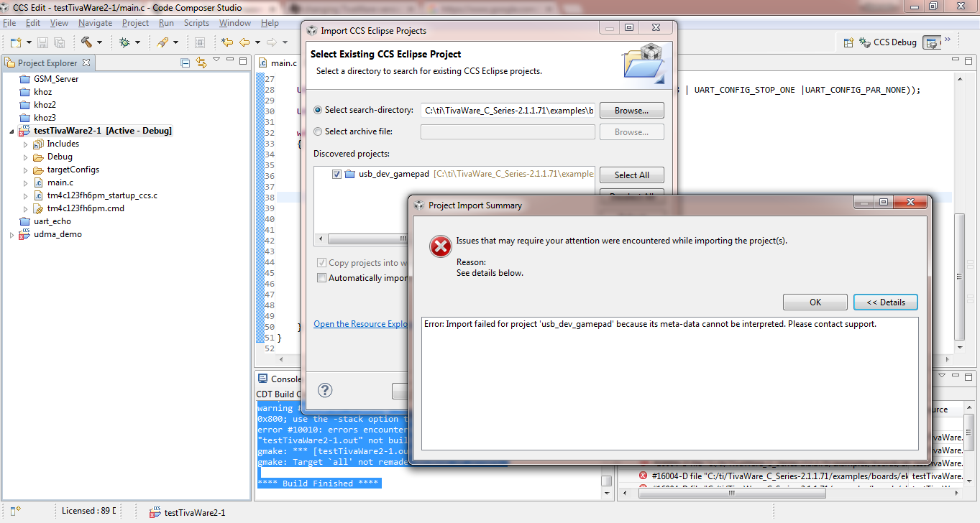This screenshot has width=980, height=523.
Task: Select main.c file in Project Explorer
Action: click(53, 182)
